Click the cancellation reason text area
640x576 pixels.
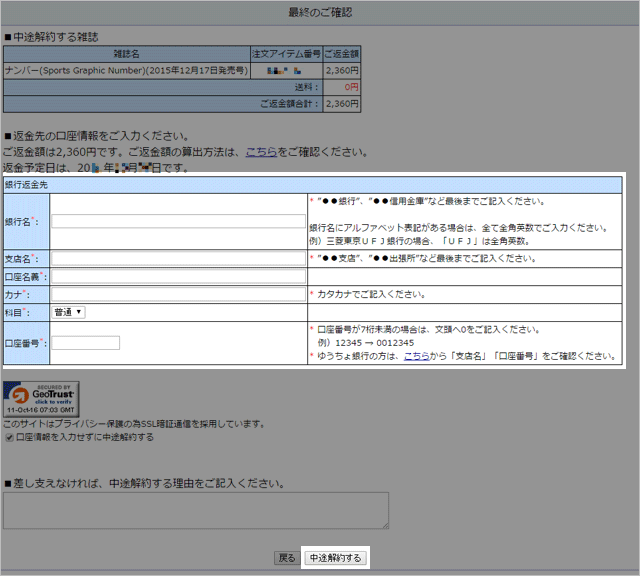(x=196, y=510)
